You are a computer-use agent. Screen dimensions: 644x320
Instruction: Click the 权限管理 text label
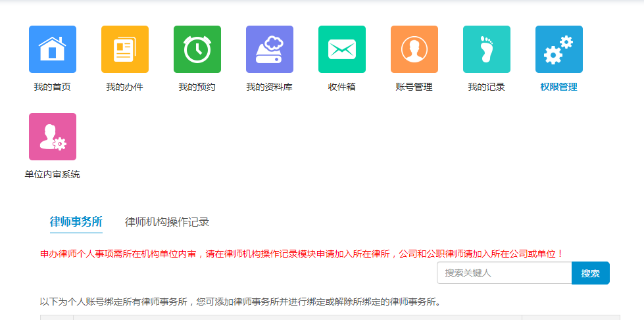[x=559, y=87]
